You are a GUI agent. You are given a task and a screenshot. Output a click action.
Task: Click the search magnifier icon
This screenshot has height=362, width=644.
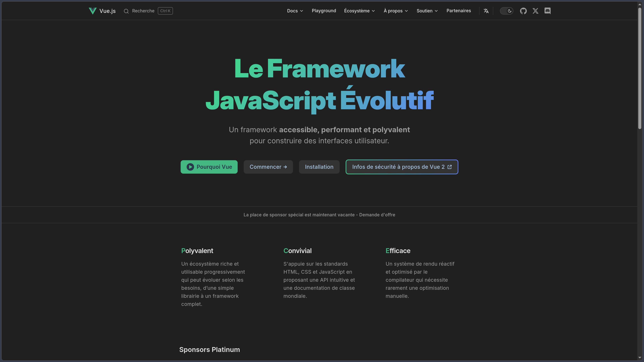(x=126, y=11)
